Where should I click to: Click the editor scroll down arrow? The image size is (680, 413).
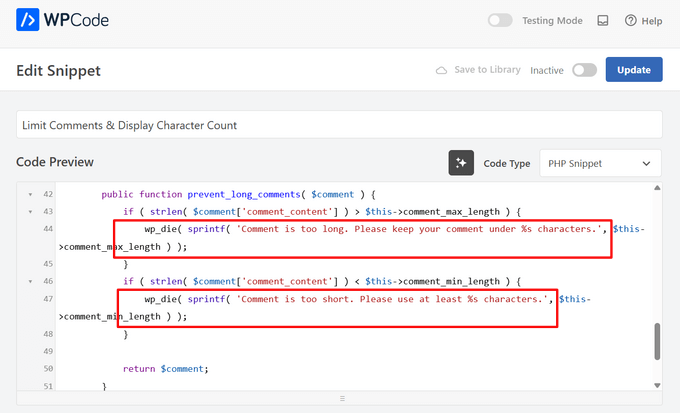coord(657,385)
